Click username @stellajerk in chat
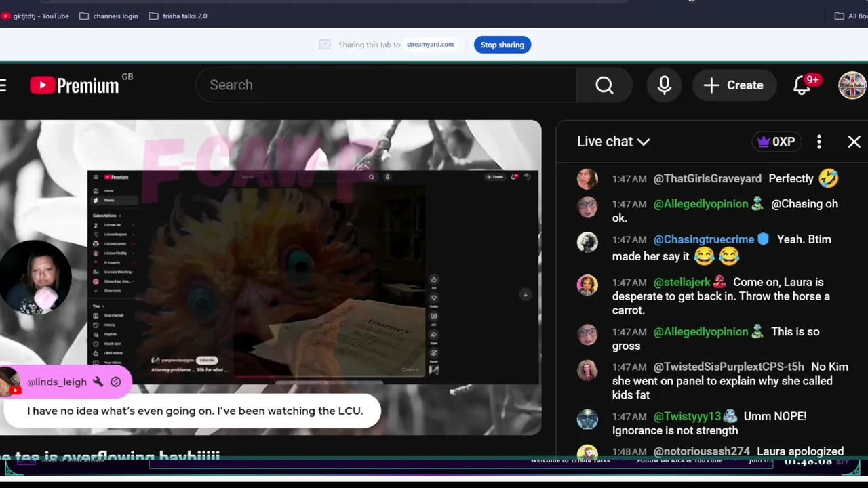The width and height of the screenshot is (868, 488). tap(682, 282)
